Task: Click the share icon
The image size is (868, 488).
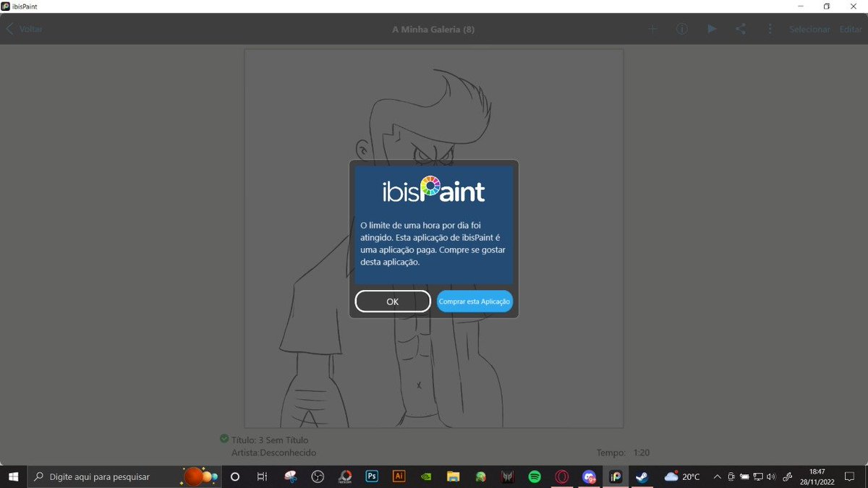Action: 741,29
